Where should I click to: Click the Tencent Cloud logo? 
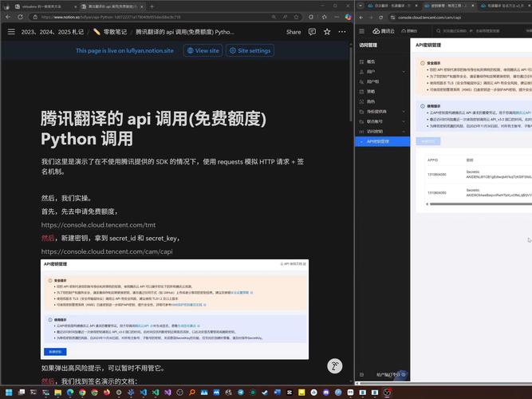pyautogui.click(x=384, y=31)
